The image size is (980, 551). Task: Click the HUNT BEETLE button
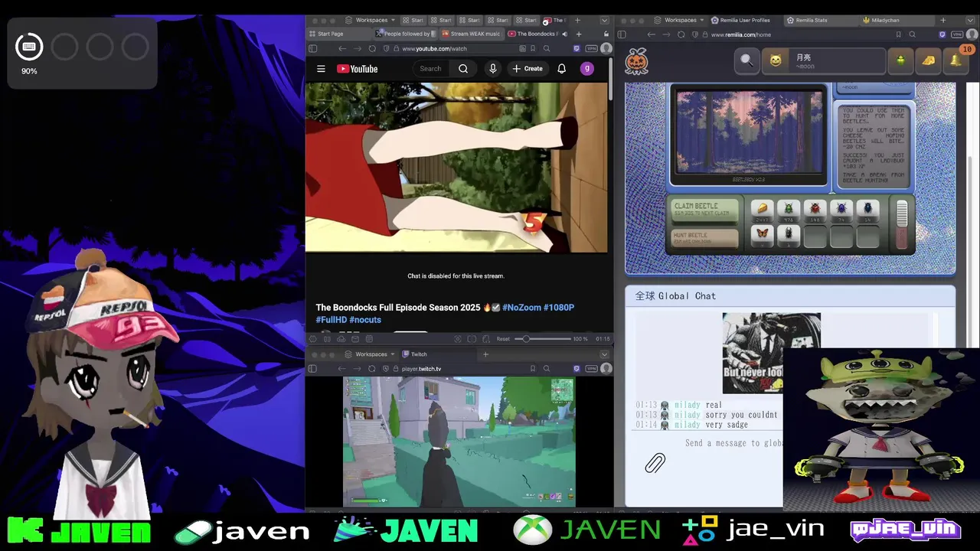[x=705, y=238]
